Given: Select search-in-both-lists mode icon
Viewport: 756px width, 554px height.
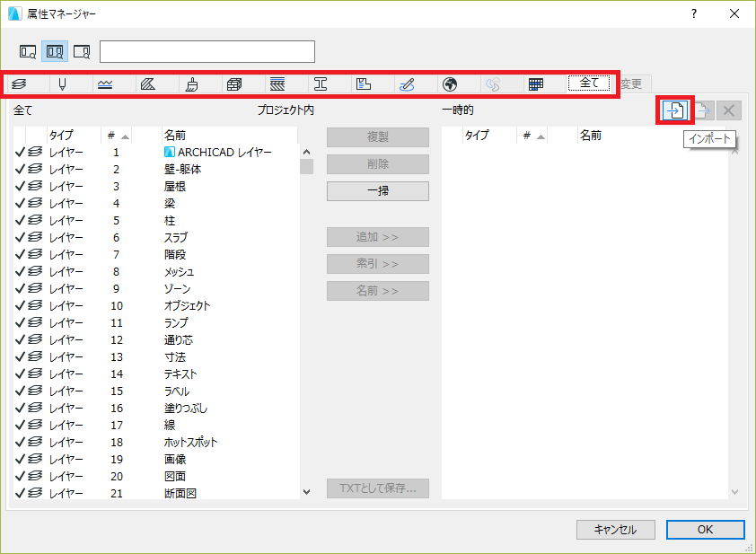Looking at the screenshot, I should (x=55, y=51).
